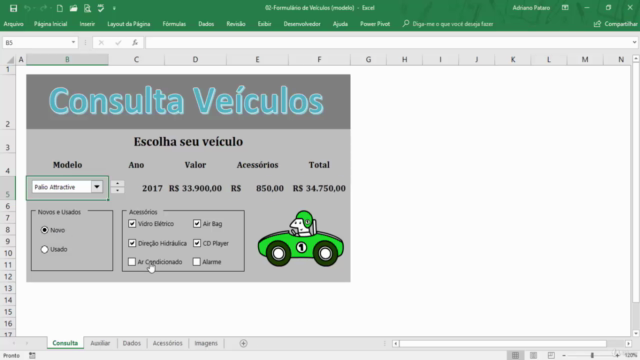Click the confirm checkmark in formula bar

118,42
